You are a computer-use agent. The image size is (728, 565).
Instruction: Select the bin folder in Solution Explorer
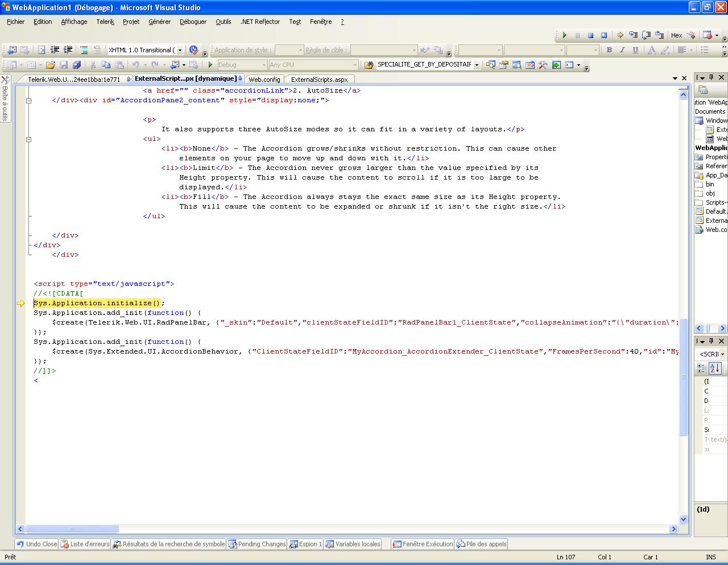(x=705, y=184)
